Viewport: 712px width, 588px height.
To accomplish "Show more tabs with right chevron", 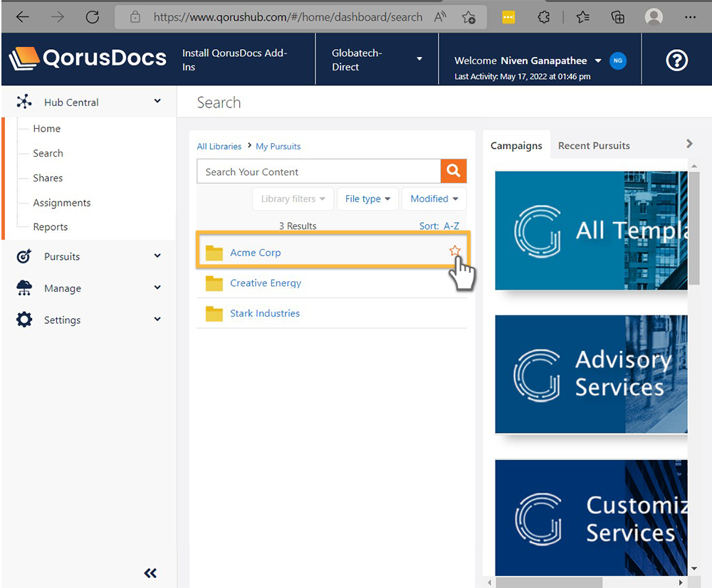I will [689, 144].
